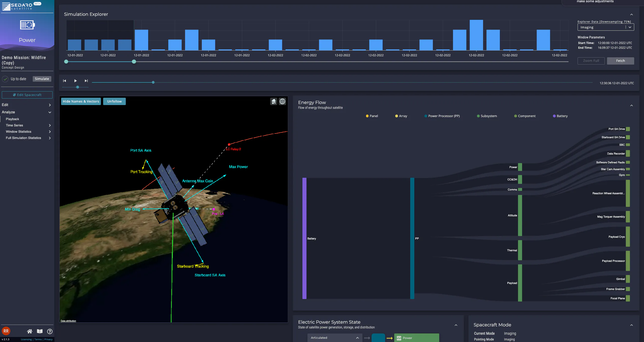Toggle the Panel legend item
Viewport: 644px width, 342px height.
[x=372, y=116]
